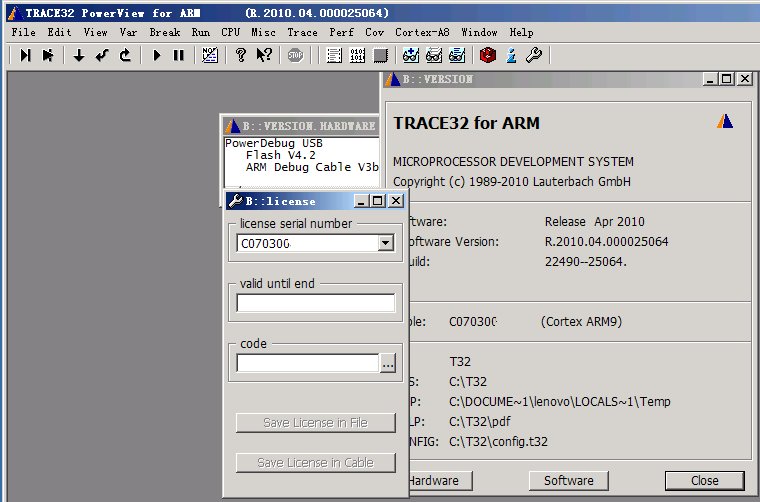Open the Break menu
This screenshot has width=760, height=502.
point(165,32)
